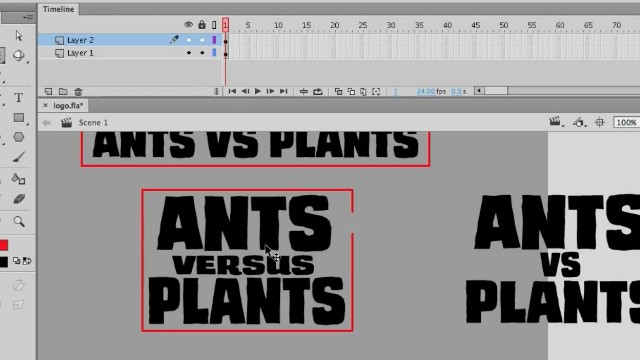This screenshot has height=360, width=640.
Task: Go back from Scene 1
Action: (x=47, y=122)
